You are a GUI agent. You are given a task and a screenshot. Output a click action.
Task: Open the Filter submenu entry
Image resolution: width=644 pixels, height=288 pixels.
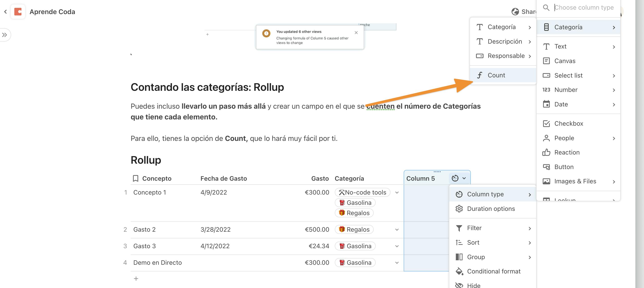(x=474, y=228)
